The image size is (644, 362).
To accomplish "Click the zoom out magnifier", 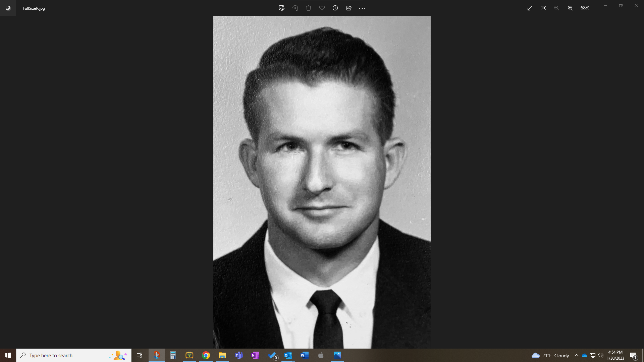I will [557, 8].
